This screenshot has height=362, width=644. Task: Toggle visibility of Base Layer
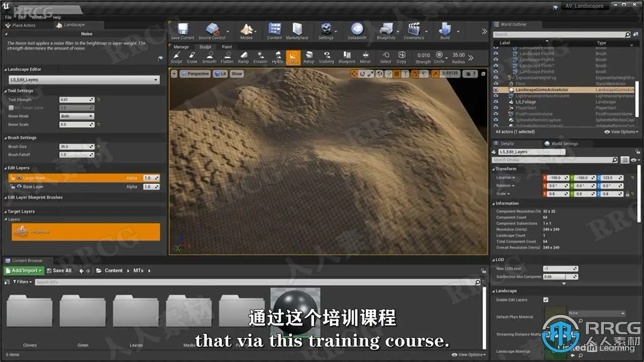click(x=19, y=187)
